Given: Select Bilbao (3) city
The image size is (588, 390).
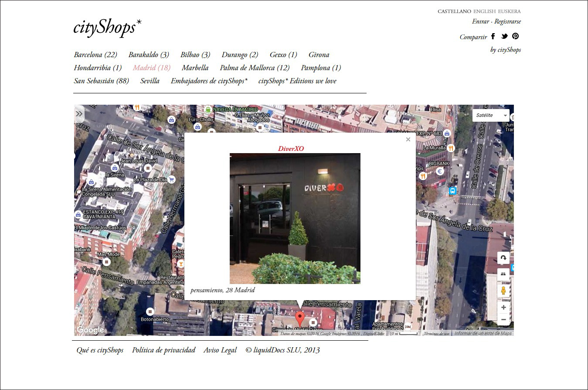Looking at the screenshot, I should click(x=195, y=55).
